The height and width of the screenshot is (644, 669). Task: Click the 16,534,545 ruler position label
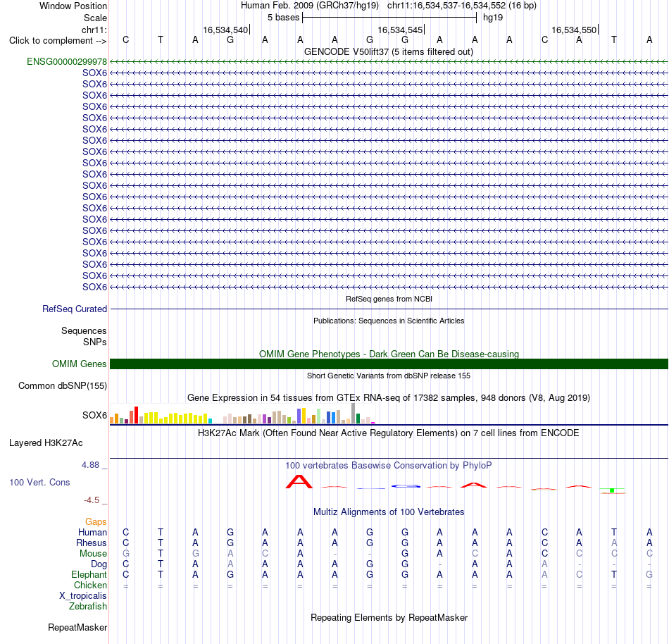tap(400, 30)
